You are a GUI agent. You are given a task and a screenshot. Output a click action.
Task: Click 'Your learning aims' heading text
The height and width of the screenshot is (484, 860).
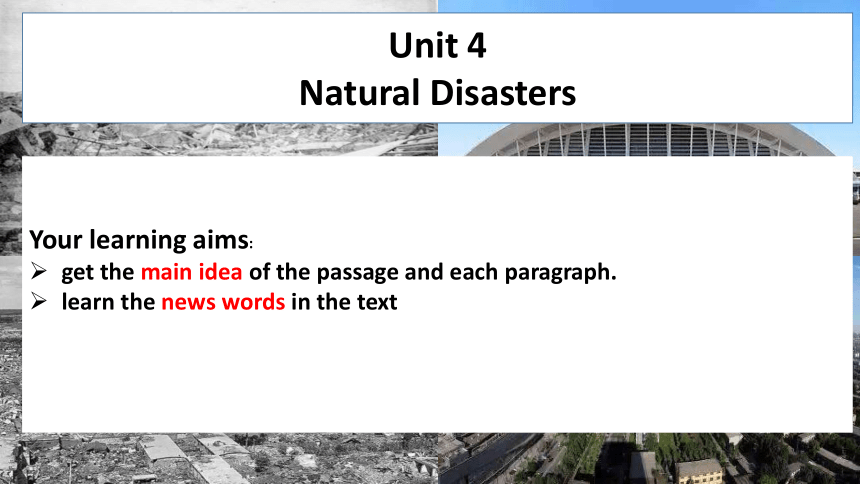point(139,240)
